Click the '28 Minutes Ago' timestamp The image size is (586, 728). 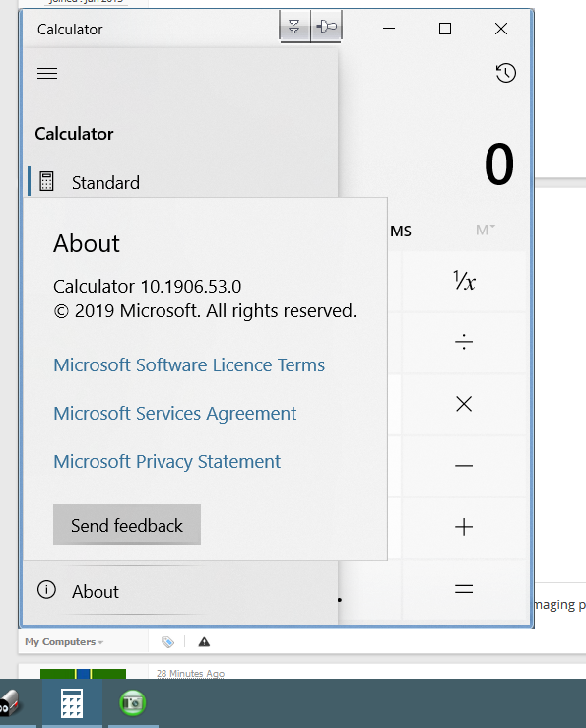(x=190, y=673)
